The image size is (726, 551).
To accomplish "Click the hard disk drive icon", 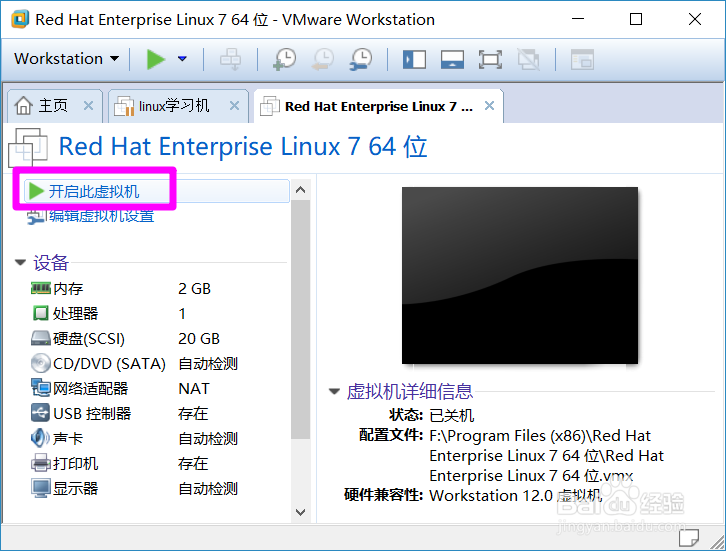I will point(41,338).
